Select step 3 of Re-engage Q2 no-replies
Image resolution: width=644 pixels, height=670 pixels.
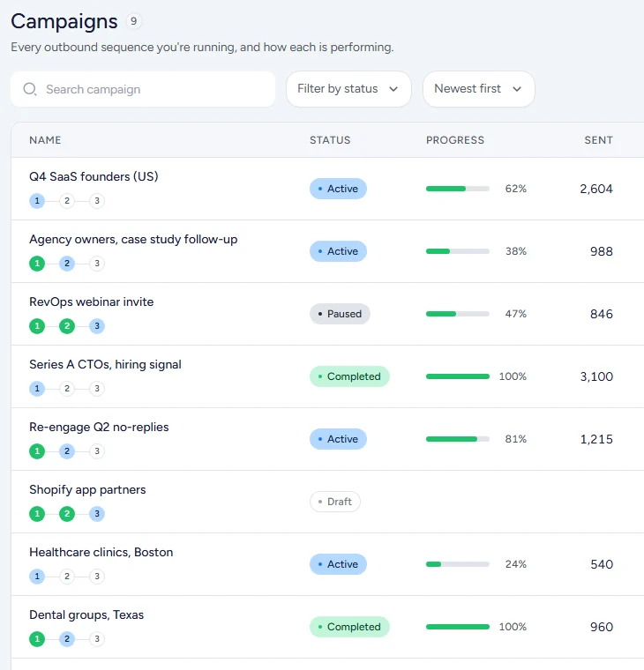(97, 451)
